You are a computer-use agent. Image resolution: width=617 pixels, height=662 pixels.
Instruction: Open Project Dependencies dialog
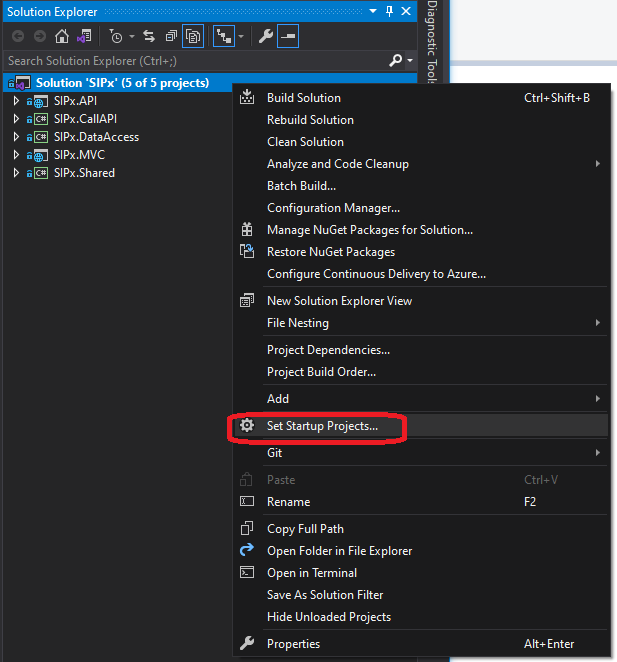[x=421, y=350]
